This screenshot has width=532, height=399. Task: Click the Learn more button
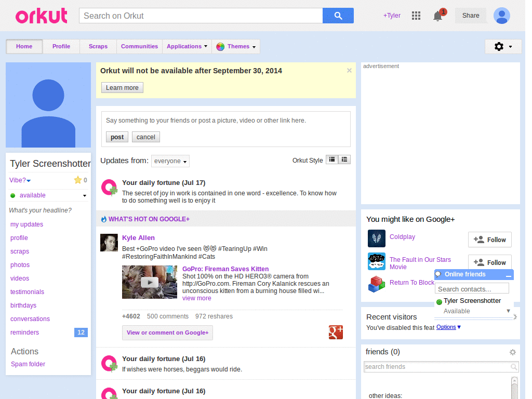click(x=122, y=87)
